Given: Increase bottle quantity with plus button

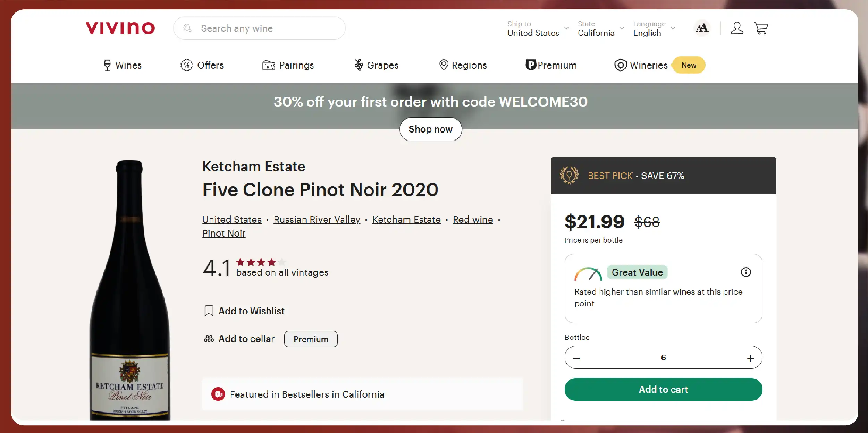Looking at the screenshot, I should 750,358.
